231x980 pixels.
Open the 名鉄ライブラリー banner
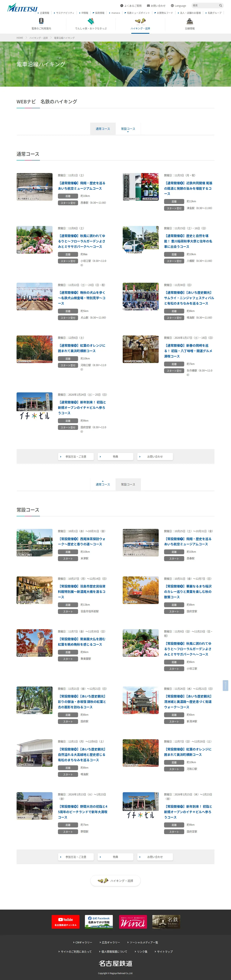[166, 922]
